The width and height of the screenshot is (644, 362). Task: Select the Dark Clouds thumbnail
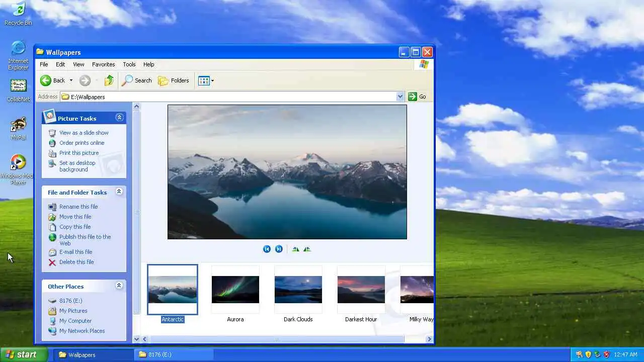[298, 290]
